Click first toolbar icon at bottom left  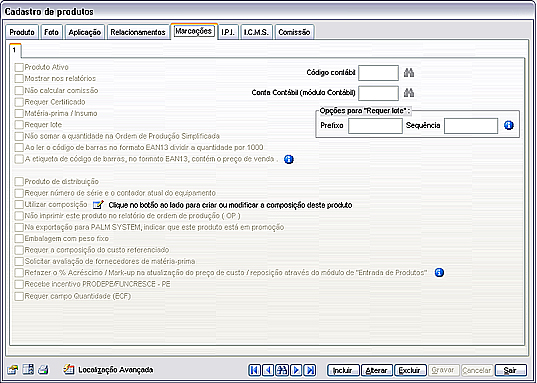coord(13,370)
